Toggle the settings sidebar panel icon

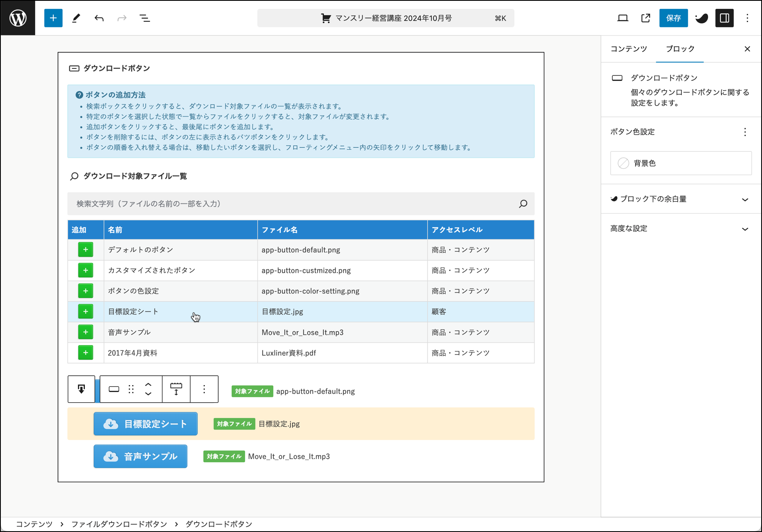[x=724, y=18]
